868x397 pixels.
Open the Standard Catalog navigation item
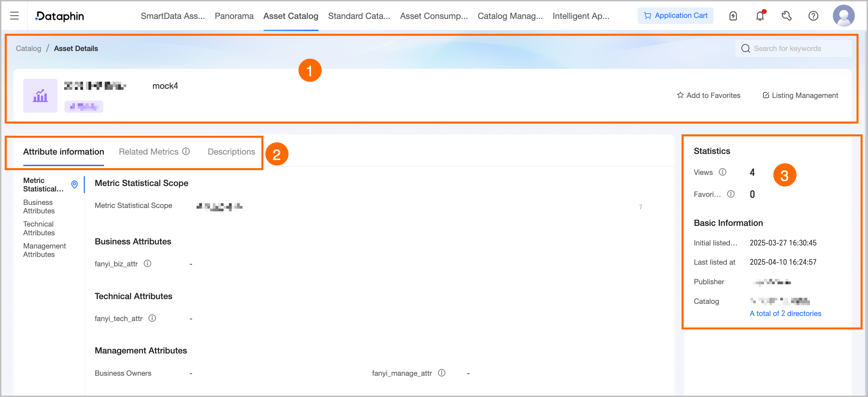(359, 16)
